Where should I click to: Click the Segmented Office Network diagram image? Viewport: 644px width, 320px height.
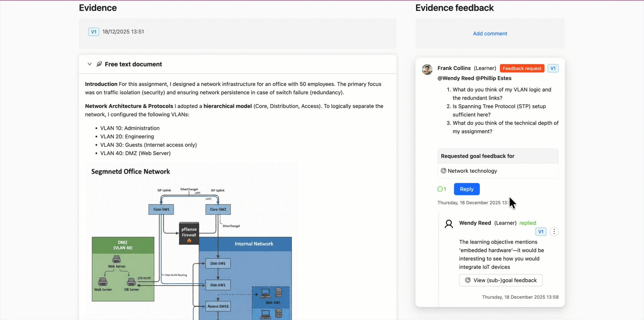pyautogui.click(x=192, y=241)
